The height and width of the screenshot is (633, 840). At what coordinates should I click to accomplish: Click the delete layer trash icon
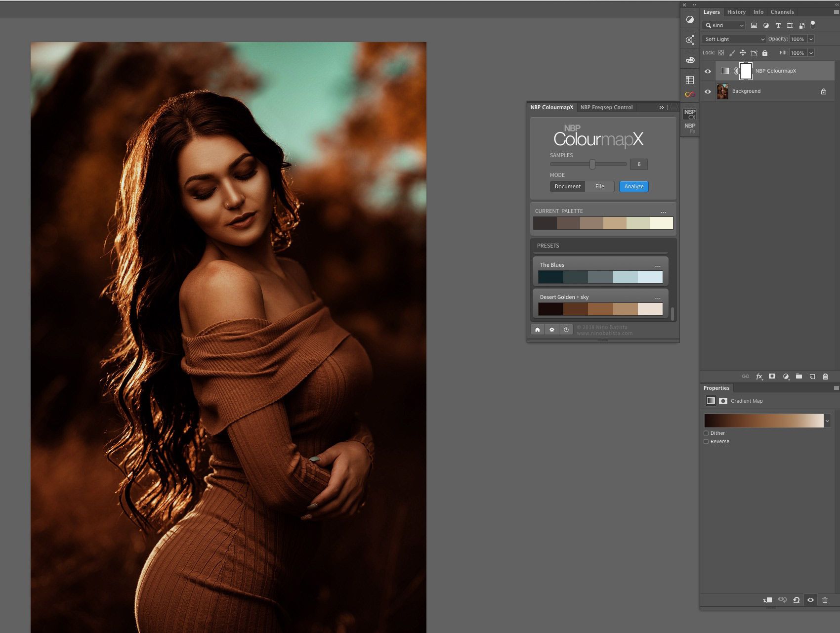tap(825, 377)
